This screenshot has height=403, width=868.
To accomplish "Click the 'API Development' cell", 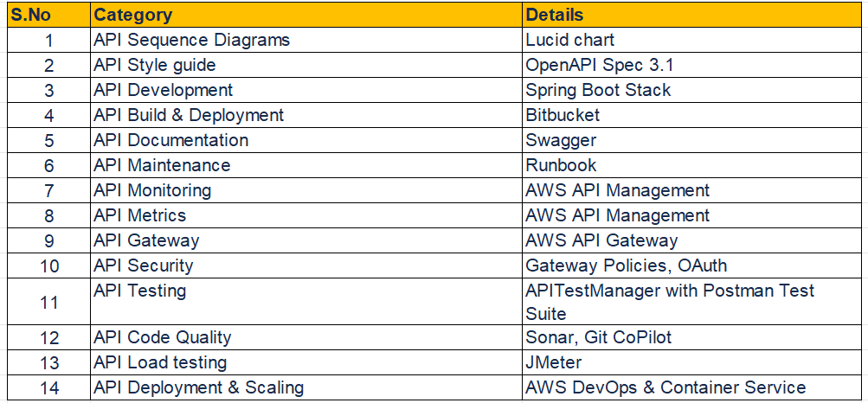I will click(x=306, y=90).
